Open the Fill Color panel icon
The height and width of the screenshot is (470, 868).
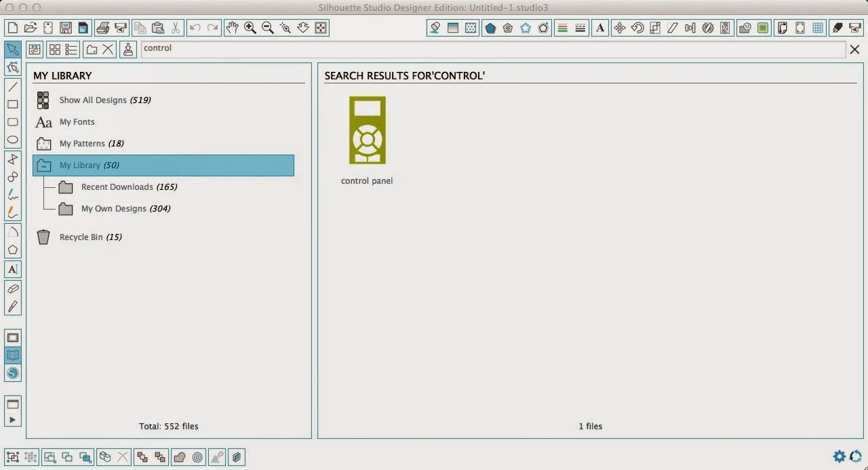435,28
